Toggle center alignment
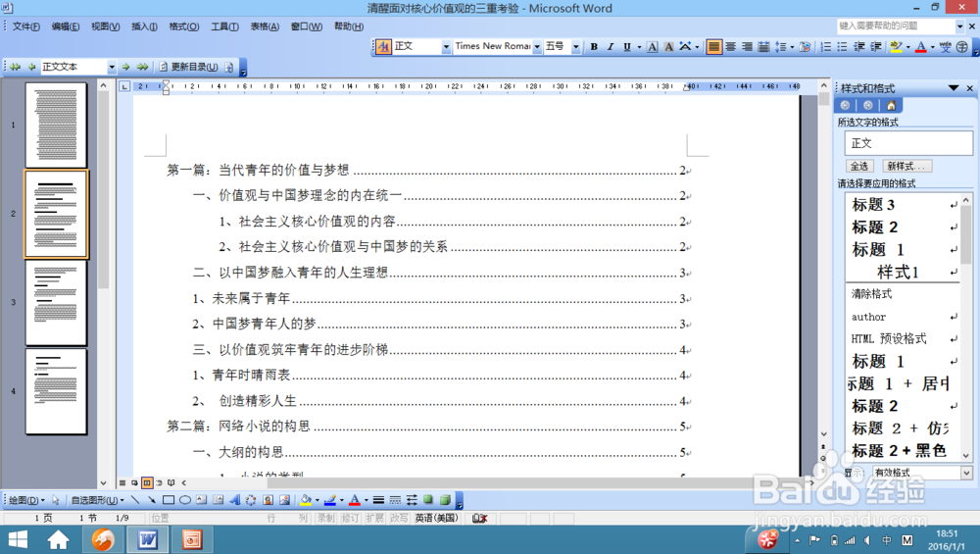This screenshot has height=554, width=980. click(731, 47)
